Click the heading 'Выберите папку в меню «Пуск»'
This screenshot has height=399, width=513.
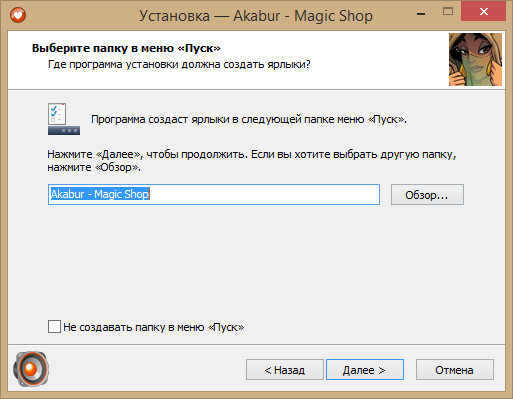point(126,48)
